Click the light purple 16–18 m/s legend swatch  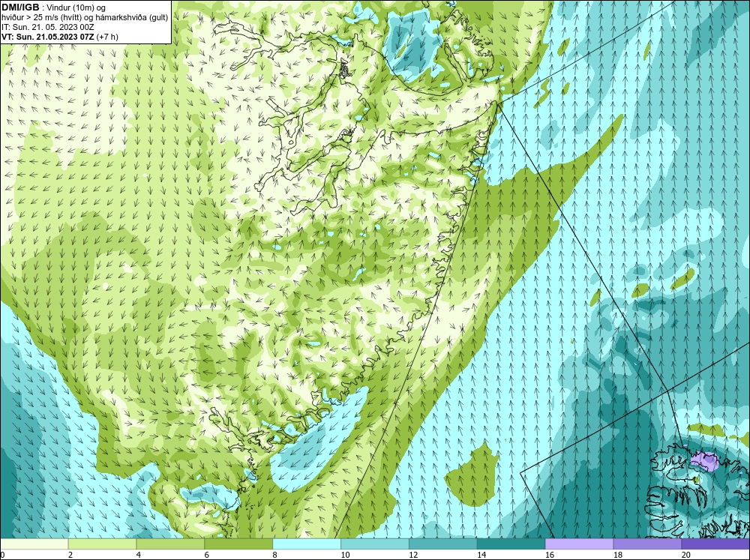(x=579, y=544)
